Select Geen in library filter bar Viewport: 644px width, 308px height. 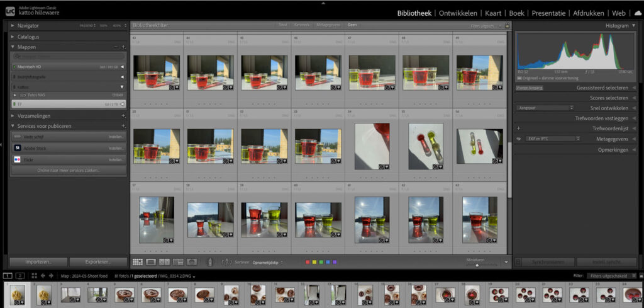click(352, 25)
